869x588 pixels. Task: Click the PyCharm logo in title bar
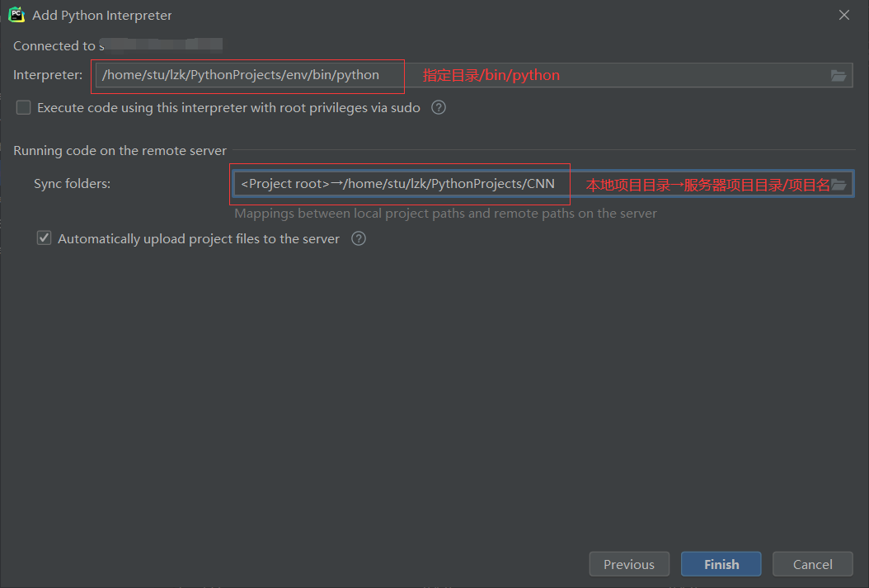point(17,14)
